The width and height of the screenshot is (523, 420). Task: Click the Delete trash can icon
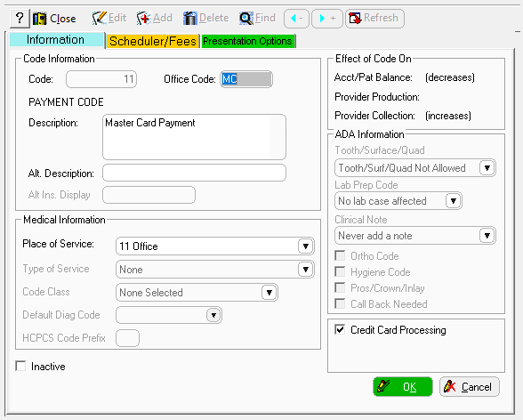(x=190, y=18)
